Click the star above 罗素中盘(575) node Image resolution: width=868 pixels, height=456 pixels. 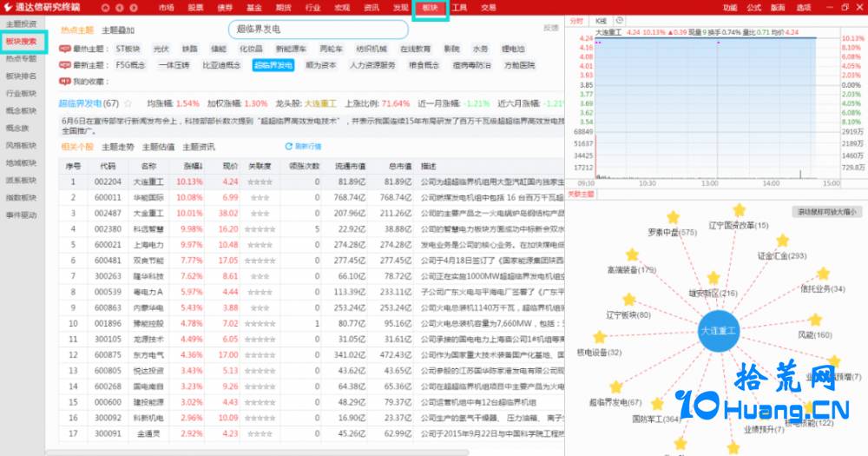point(673,216)
